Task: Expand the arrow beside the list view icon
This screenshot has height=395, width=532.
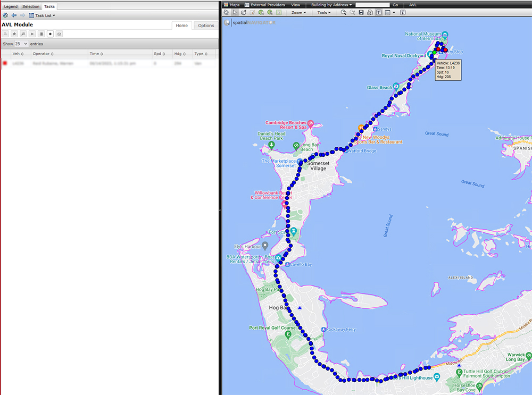Action: 394,13
